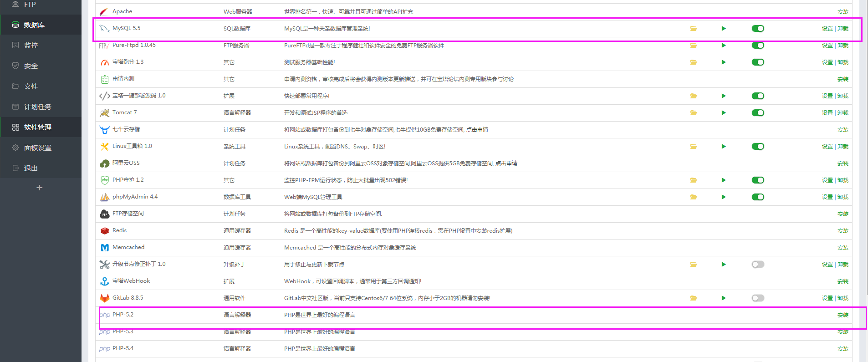Viewport: 868px width, 362px height.
Task: Click the 点击申请 link for 阿里云OSS
Action: pyautogui.click(x=506, y=163)
